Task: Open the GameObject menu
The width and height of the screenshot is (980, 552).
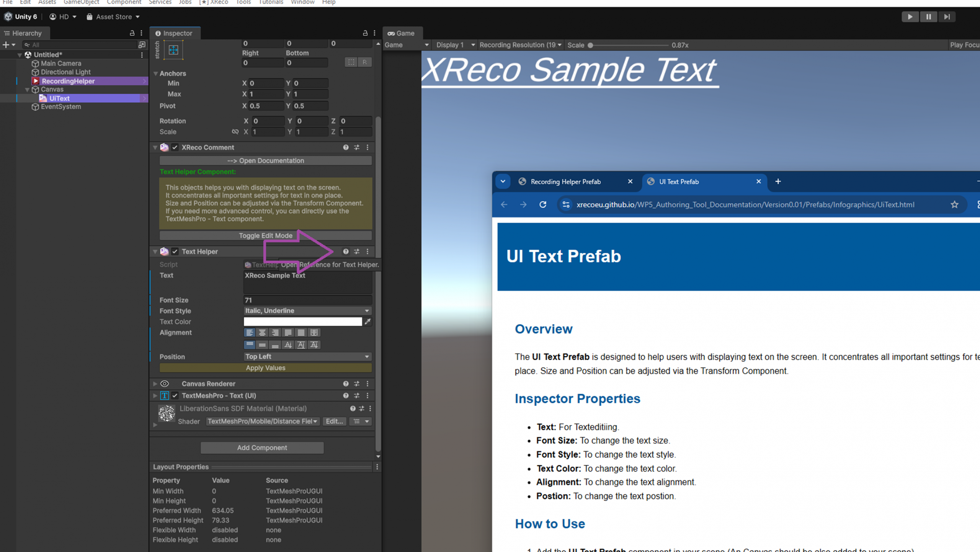Action: tap(81, 2)
